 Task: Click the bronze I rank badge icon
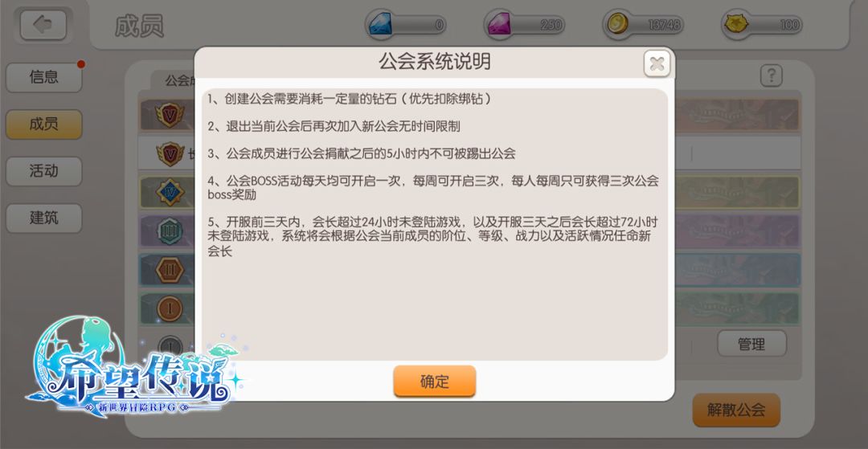click(x=170, y=308)
